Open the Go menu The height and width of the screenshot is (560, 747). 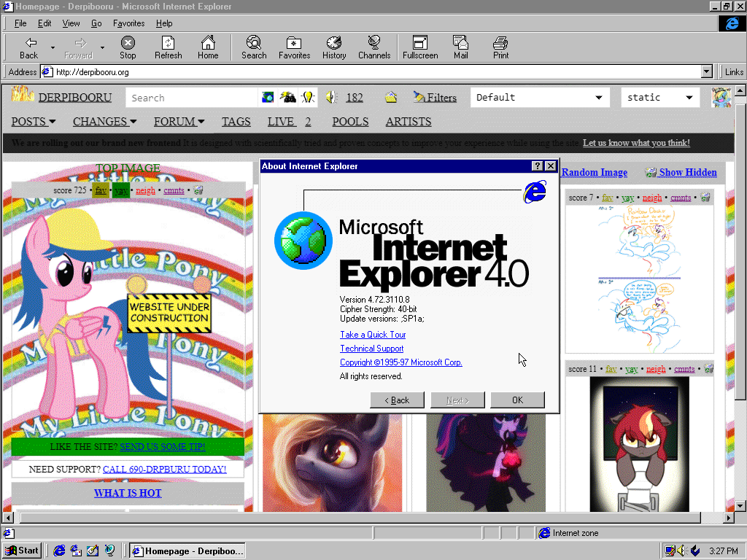pyautogui.click(x=96, y=23)
